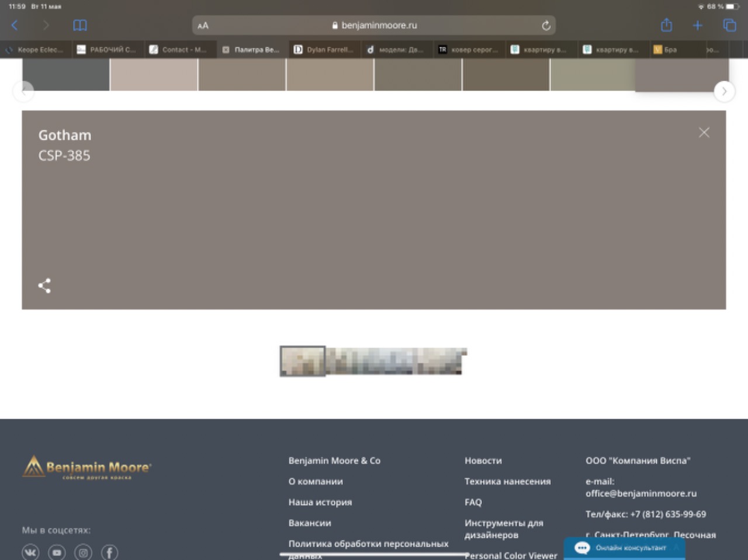Reload the benjaminmoore.ru page
The height and width of the screenshot is (560, 748).
point(546,25)
